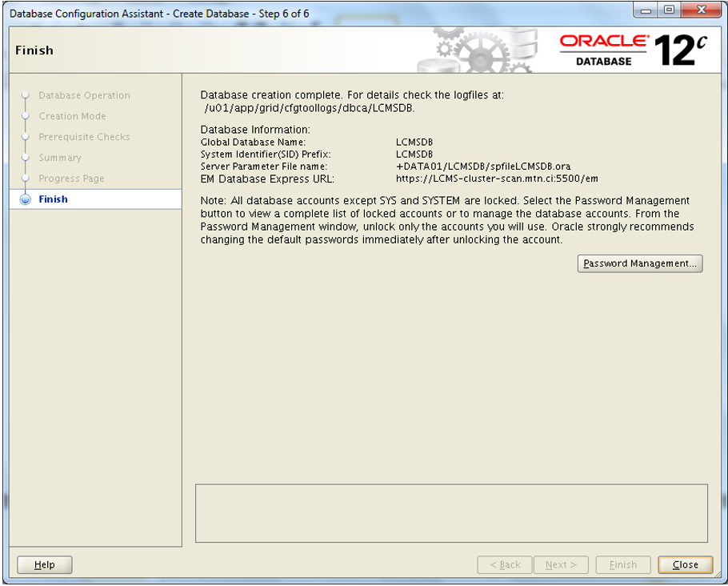Click the greyed-out Finish button
This screenshot has width=728, height=586.
(x=623, y=564)
